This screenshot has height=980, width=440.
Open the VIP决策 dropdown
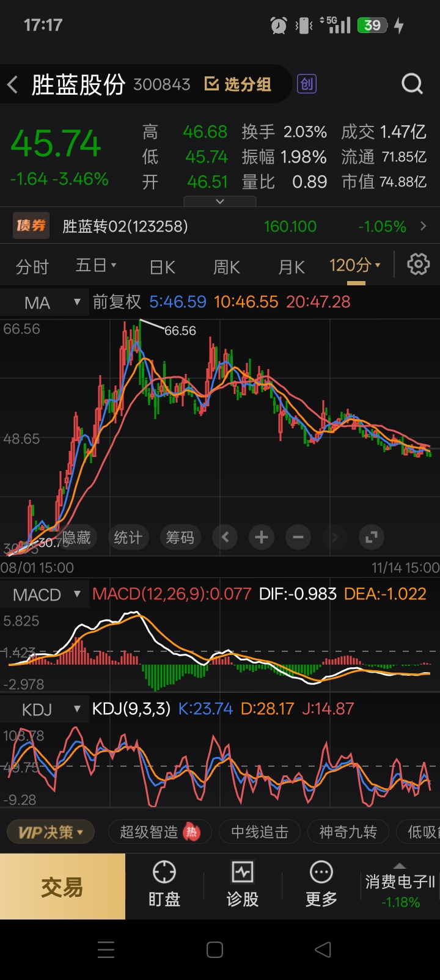(51, 832)
